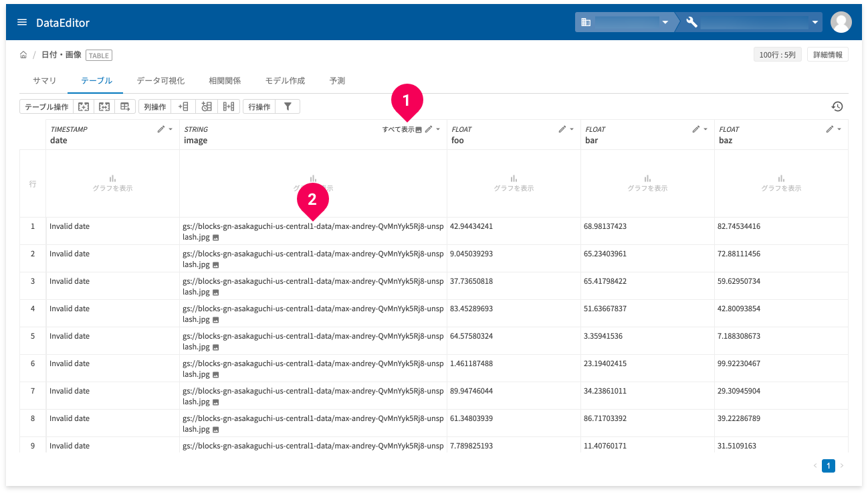Click the テーブル操作 label button
The image size is (868, 494).
point(46,106)
